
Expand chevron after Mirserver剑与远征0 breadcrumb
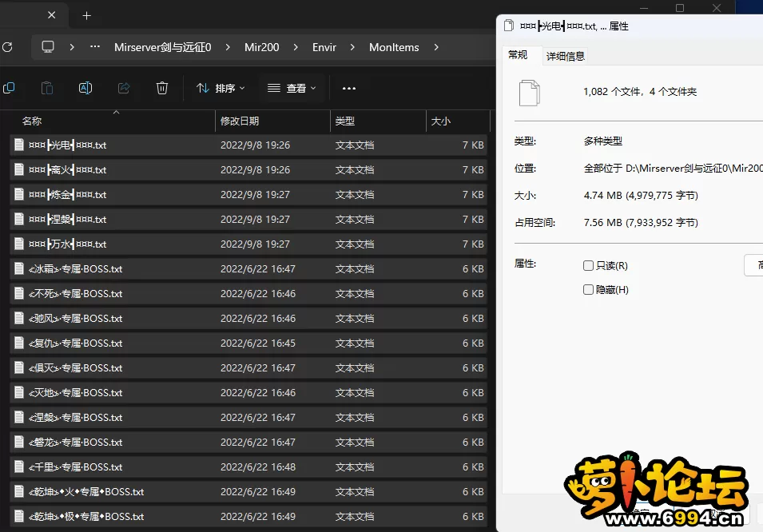[228, 47]
